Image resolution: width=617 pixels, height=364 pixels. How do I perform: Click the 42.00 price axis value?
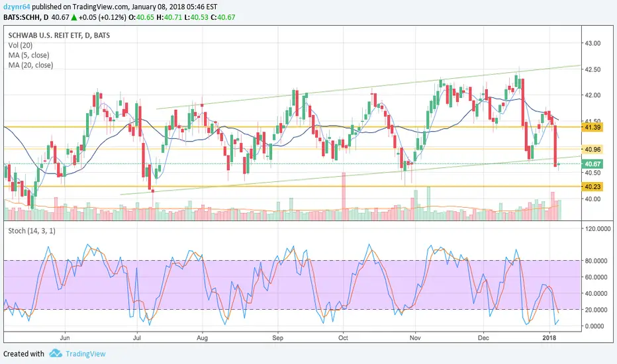click(593, 95)
